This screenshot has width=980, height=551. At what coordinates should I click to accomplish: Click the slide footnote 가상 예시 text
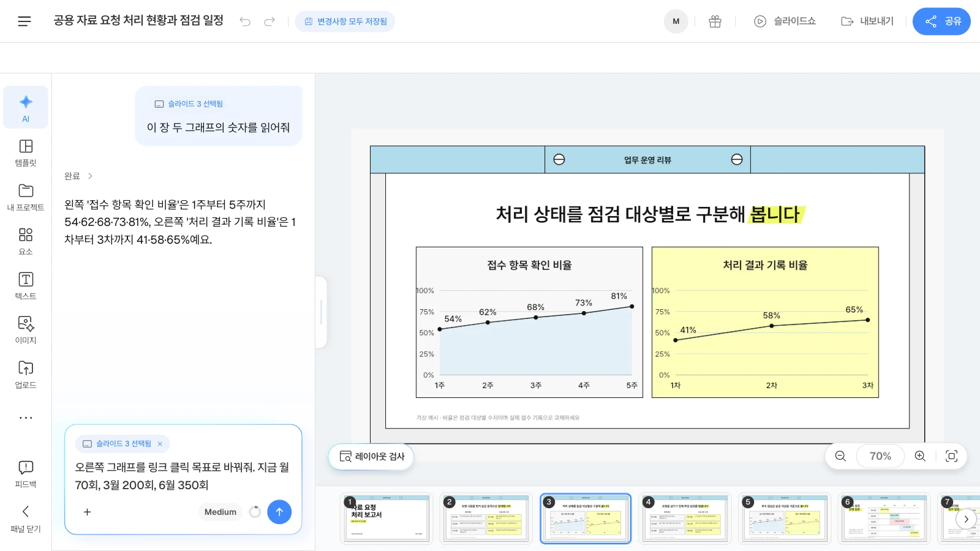tap(498, 418)
